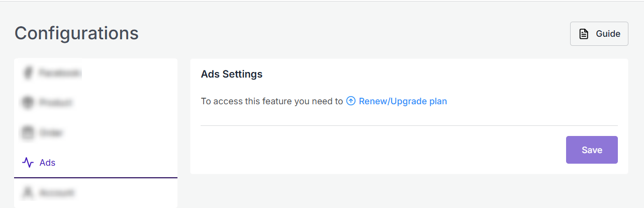Click the Ads pulse line icon
644x208 pixels.
pyautogui.click(x=28, y=163)
